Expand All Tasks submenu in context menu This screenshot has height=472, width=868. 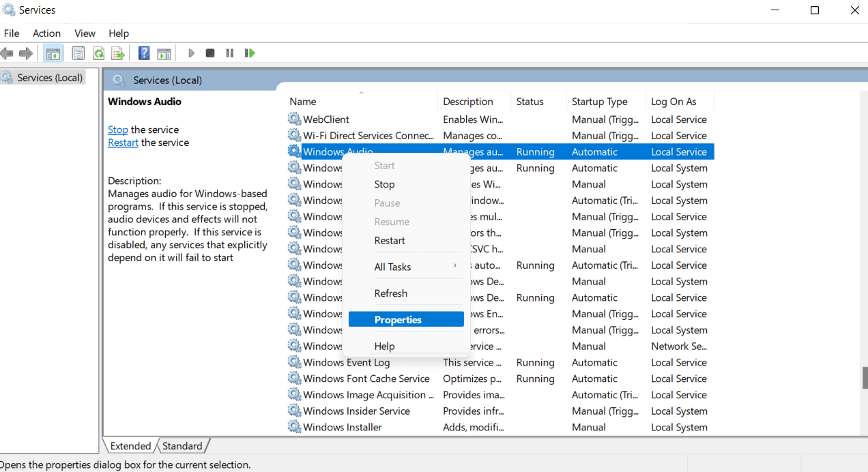(406, 267)
